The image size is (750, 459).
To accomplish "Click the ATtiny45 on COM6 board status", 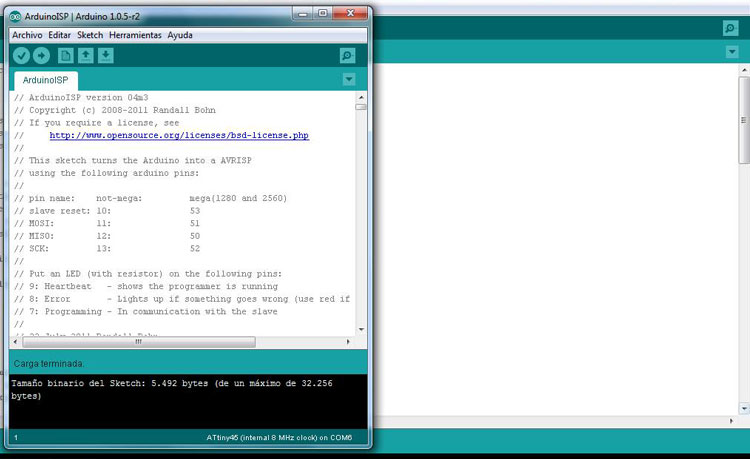I will (x=279, y=437).
